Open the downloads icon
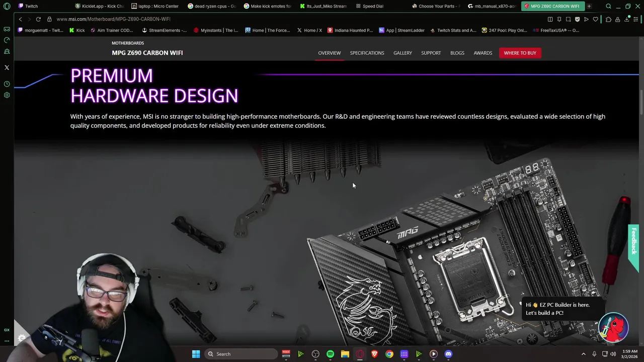This screenshot has height=362, width=644. click(627, 19)
